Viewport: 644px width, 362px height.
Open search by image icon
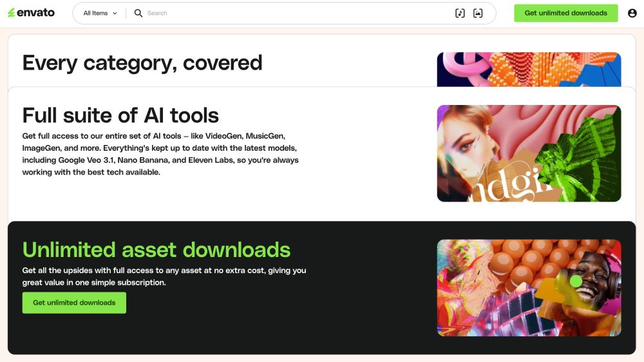[x=478, y=13]
